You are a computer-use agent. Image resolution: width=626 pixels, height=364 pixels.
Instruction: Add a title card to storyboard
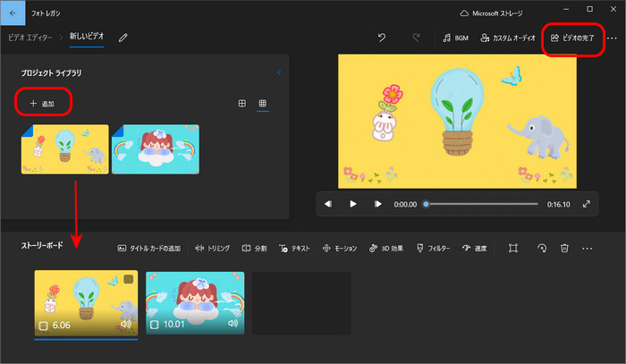[x=149, y=249]
